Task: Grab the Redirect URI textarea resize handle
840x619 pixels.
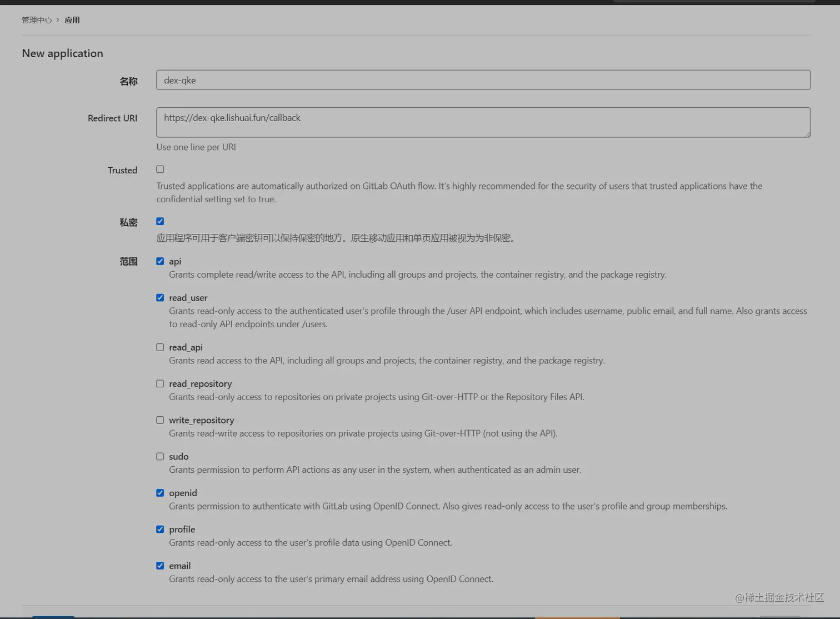Action: pyautogui.click(x=807, y=134)
